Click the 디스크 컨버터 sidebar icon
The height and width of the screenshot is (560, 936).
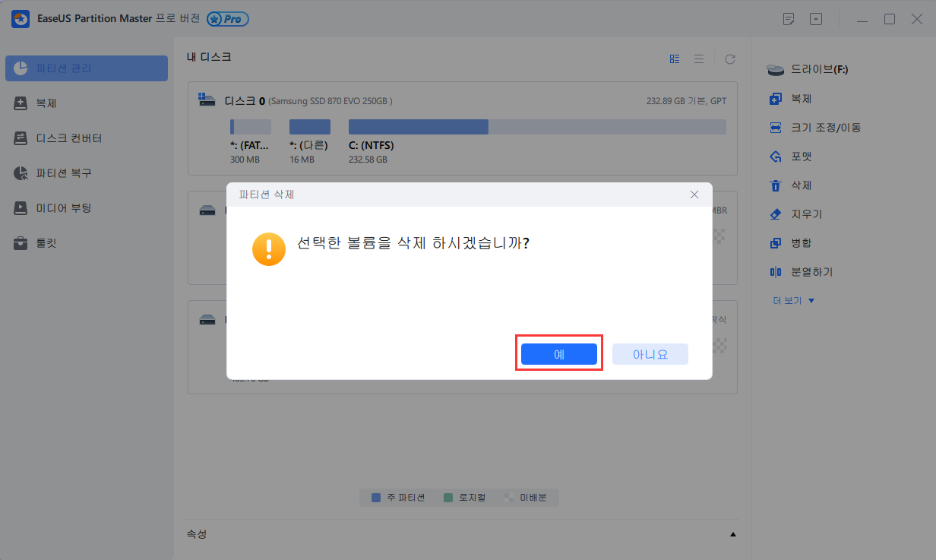tap(21, 138)
